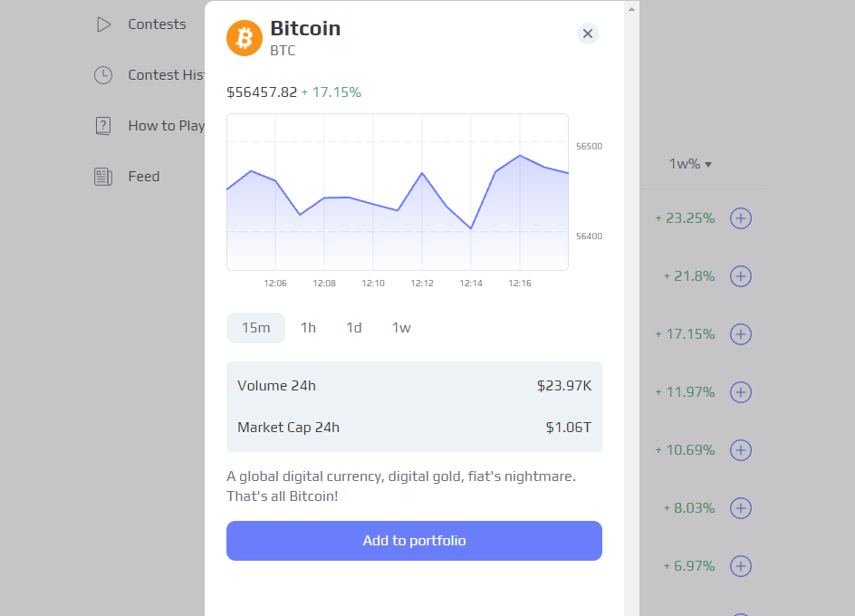This screenshot has width=855, height=616.
Task: Open Contests in the sidebar
Action: coord(157,24)
